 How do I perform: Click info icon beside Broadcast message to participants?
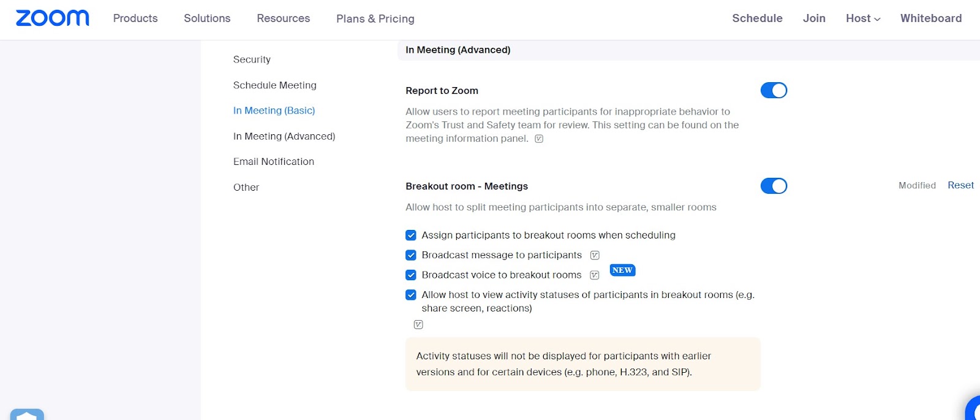tap(595, 256)
